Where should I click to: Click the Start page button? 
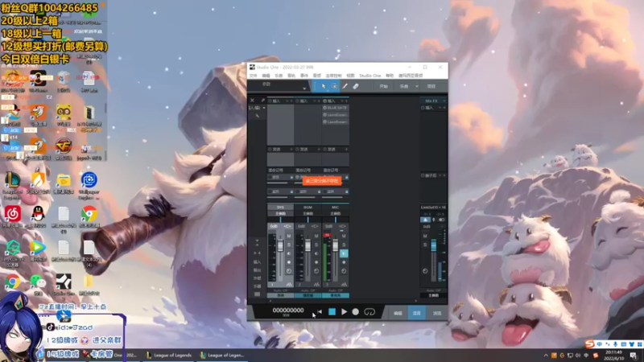(384, 86)
